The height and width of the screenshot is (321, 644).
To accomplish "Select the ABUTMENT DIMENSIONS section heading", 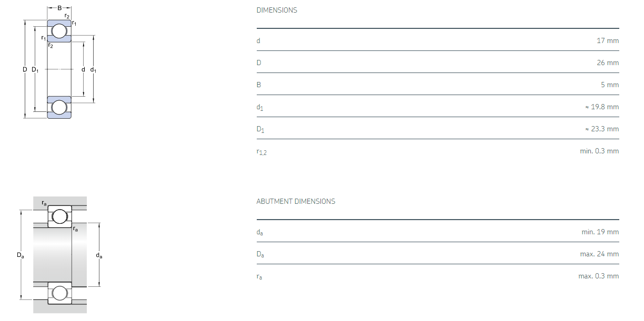I will pyautogui.click(x=296, y=201).
